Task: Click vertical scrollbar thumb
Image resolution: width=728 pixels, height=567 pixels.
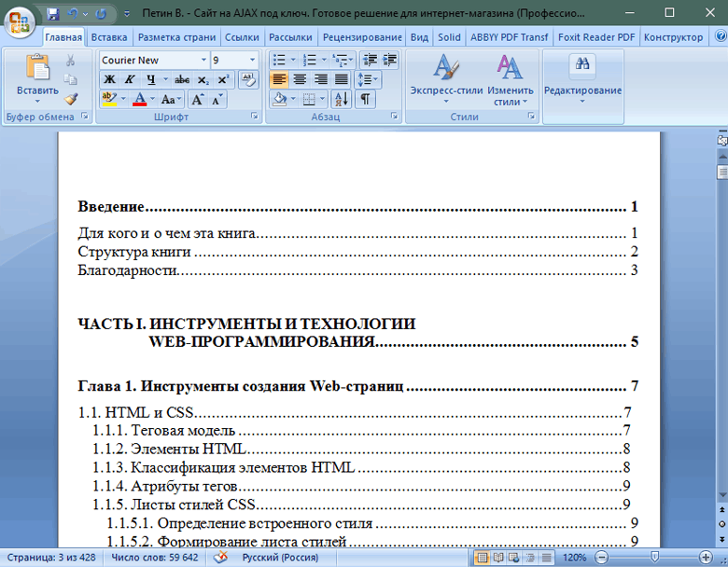Action: pyautogui.click(x=722, y=172)
